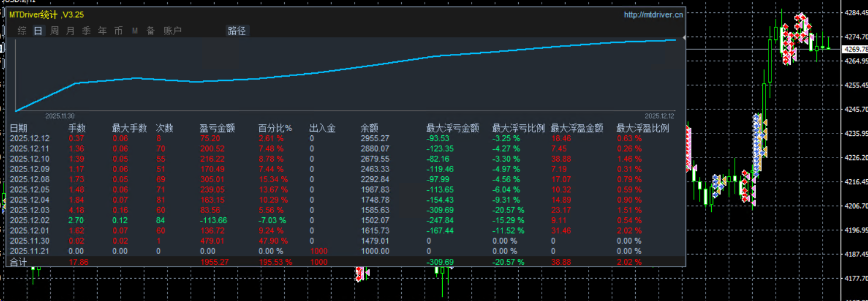Switch to the 年 yearly tab

(x=102, y=31)
